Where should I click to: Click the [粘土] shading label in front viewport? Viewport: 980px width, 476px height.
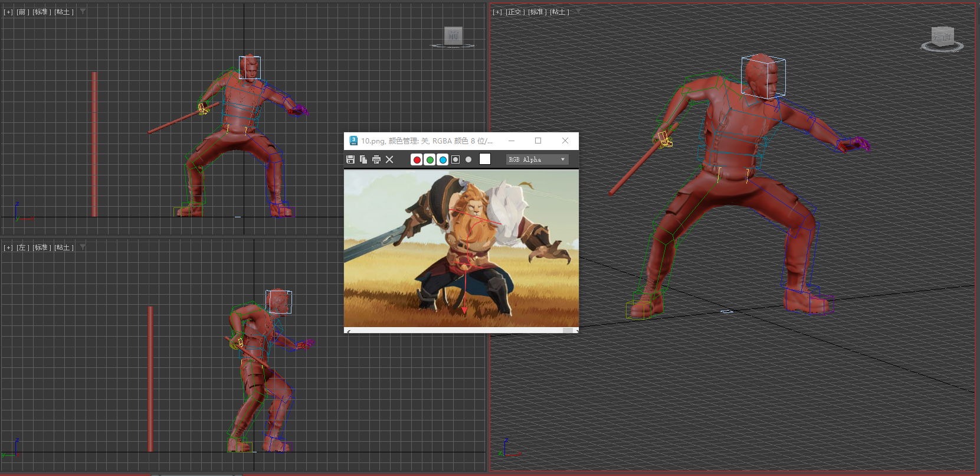pyautogui.click(x=64, y=12)
